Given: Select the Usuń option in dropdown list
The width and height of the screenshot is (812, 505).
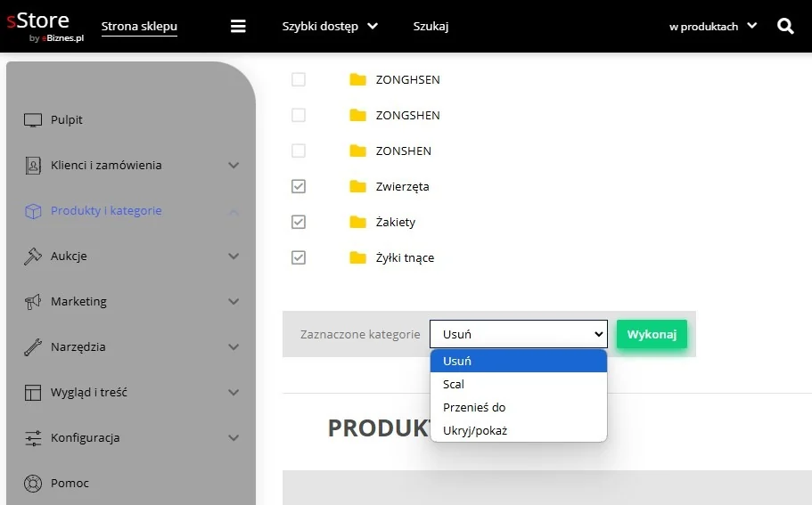Looking at the screenshot, I should (x=519, y=361).
